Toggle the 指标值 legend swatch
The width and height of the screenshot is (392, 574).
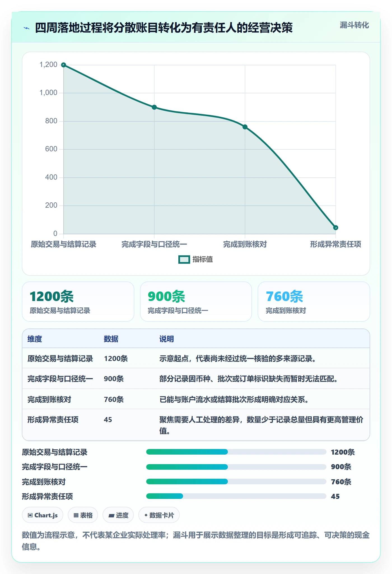[184, 260]
